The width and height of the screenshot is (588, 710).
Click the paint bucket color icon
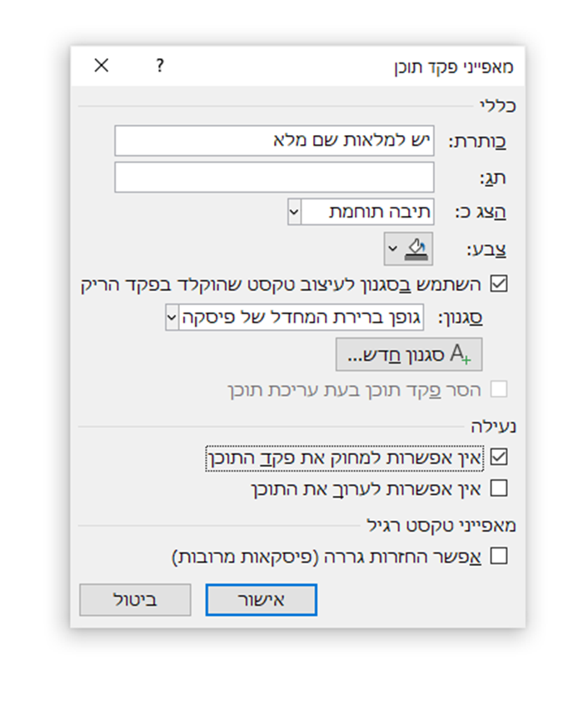[x=415, y=247]
